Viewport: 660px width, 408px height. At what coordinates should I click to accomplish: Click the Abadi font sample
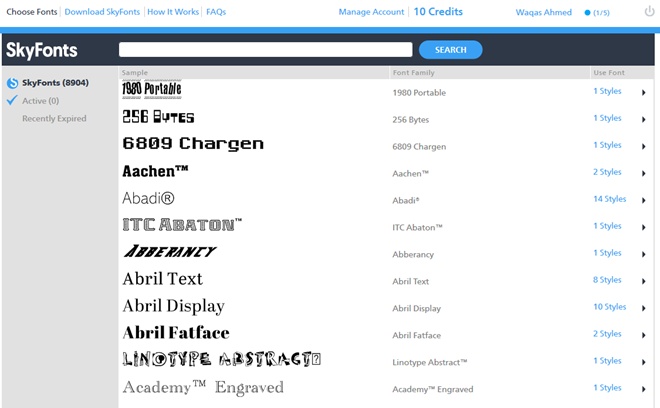(x=148, y=198)
